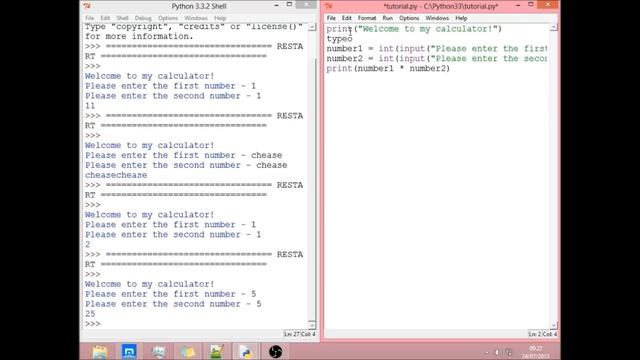Image resolution: width=640 pixels, height=360 pixels.
Task: Click the Shell scrollbar up arrow
Action: pyautogui.click(x=312, y=27)
